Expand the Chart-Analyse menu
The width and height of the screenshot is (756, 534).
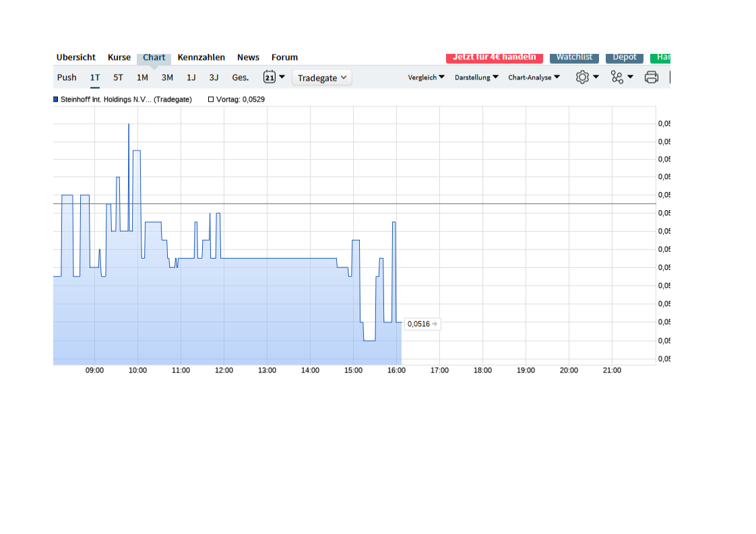(x=534, y=77)
